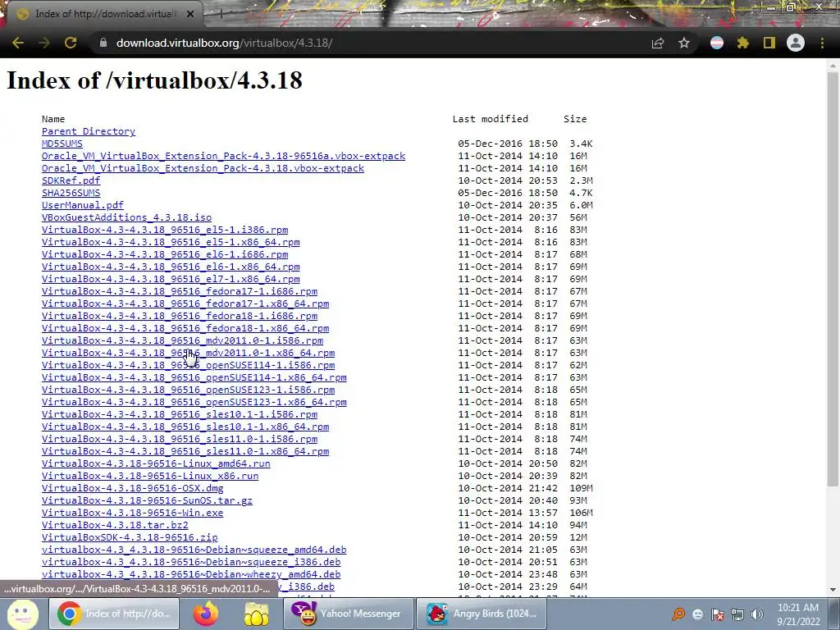Open the Parent Directory link

pos(89,131)
